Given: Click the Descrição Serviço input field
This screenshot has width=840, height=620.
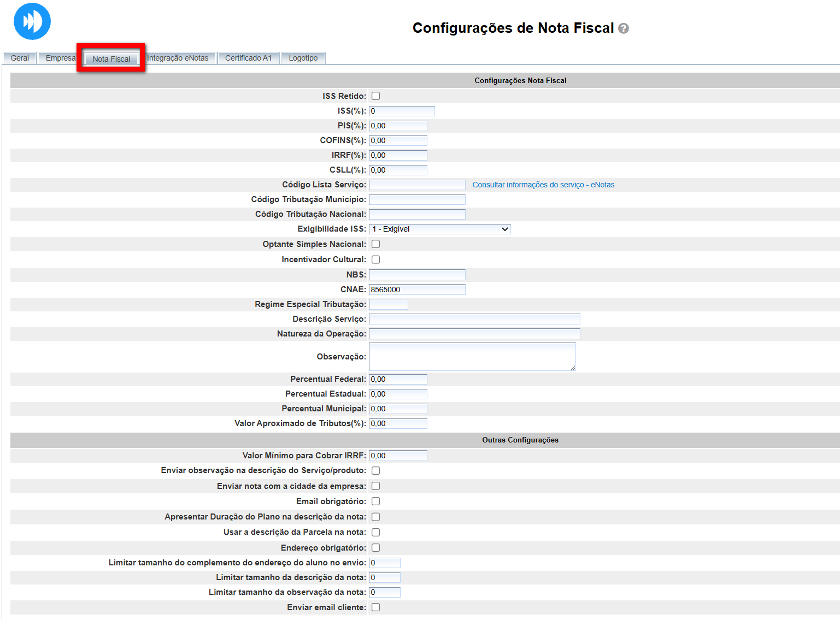Looking at the screenshot, I should click(x=474, y=319).
